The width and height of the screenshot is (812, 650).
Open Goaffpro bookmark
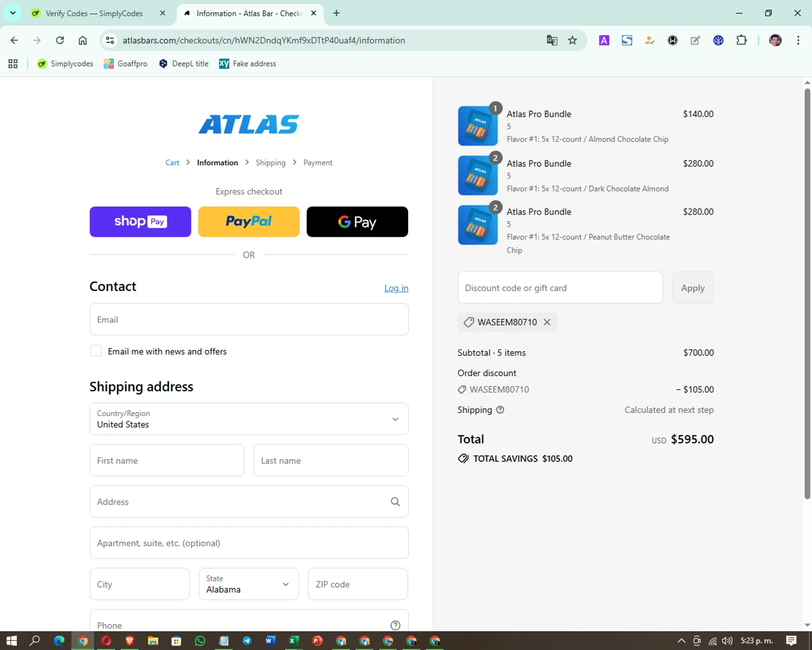click(x=126, y=63)
